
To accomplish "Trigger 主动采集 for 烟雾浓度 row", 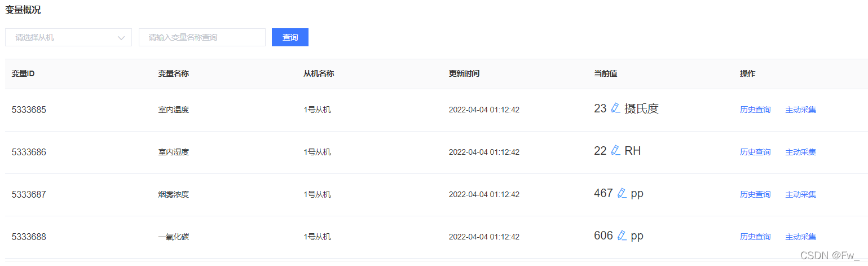I will pyautogui.click(x=800, y=194).
